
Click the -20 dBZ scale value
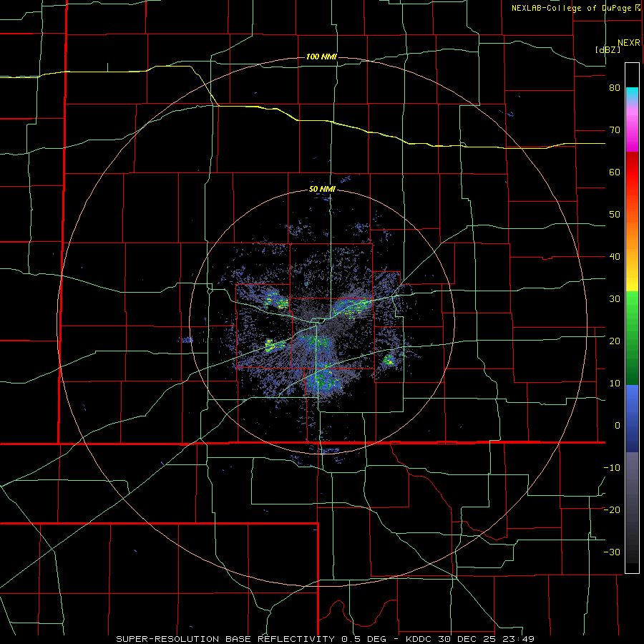pos(612,510)
